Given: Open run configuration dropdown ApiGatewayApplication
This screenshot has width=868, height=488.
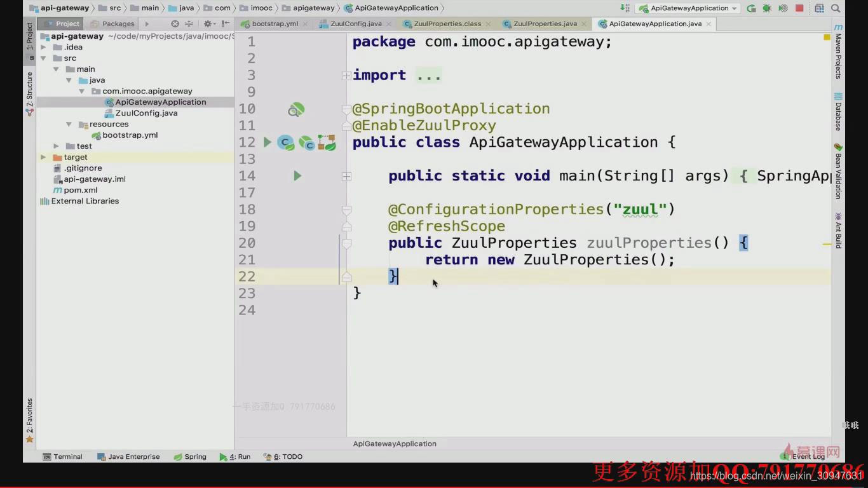Looking at the screenshot, I should point(688,8).
